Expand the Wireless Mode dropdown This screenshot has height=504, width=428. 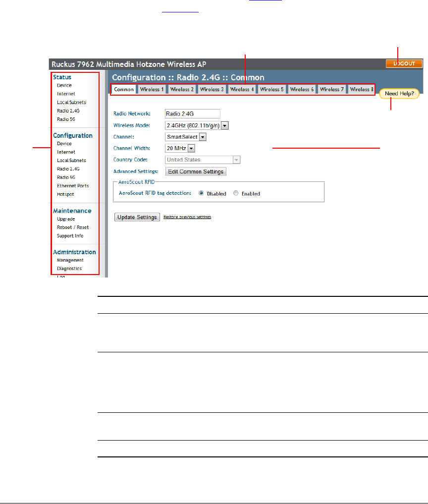(x=225, y=125)
